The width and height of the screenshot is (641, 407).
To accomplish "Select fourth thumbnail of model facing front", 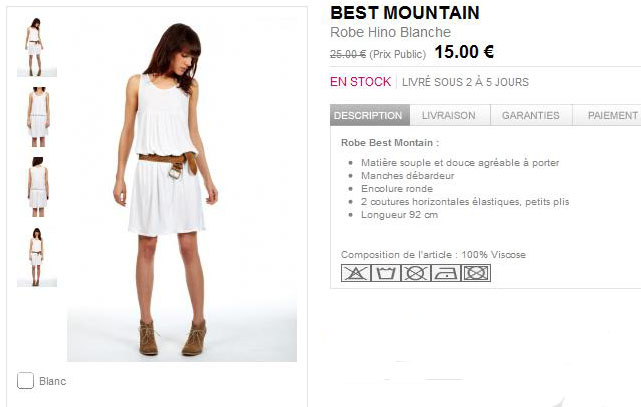I will (x=37, y=257).
